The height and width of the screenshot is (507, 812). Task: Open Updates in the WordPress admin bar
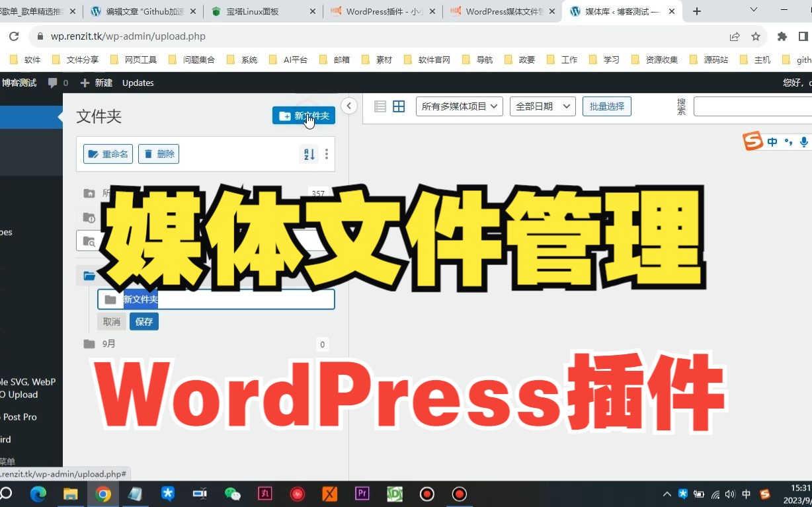click(138, 83)
